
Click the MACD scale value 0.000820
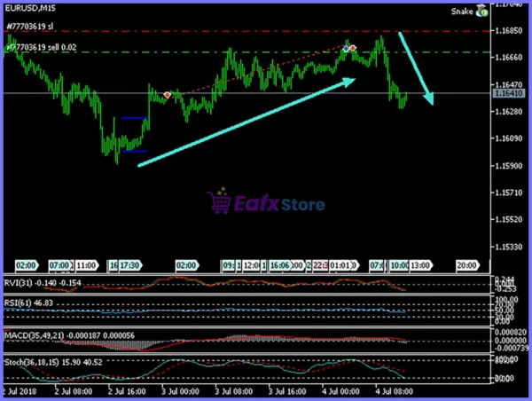point(511,332)
